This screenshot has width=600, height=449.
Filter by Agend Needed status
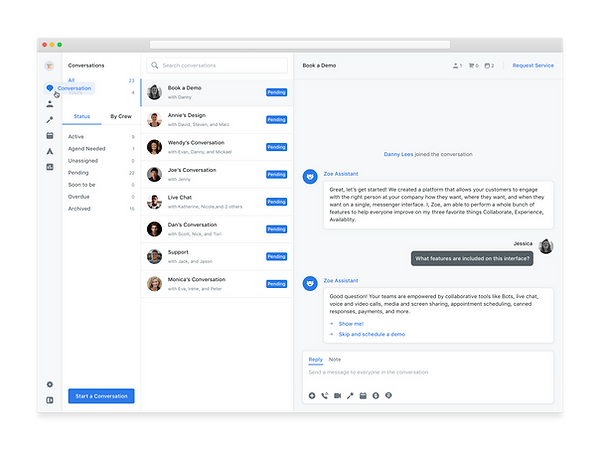tap(101, 149)
